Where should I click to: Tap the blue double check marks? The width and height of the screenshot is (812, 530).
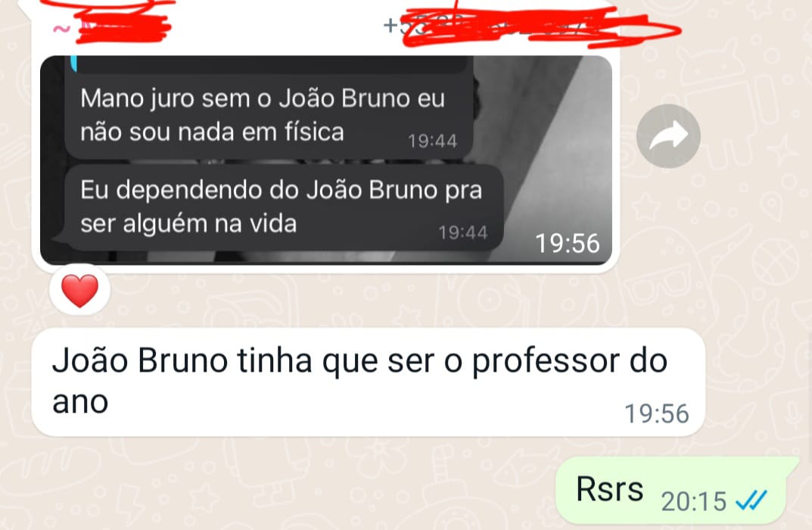tap(751, 500)
